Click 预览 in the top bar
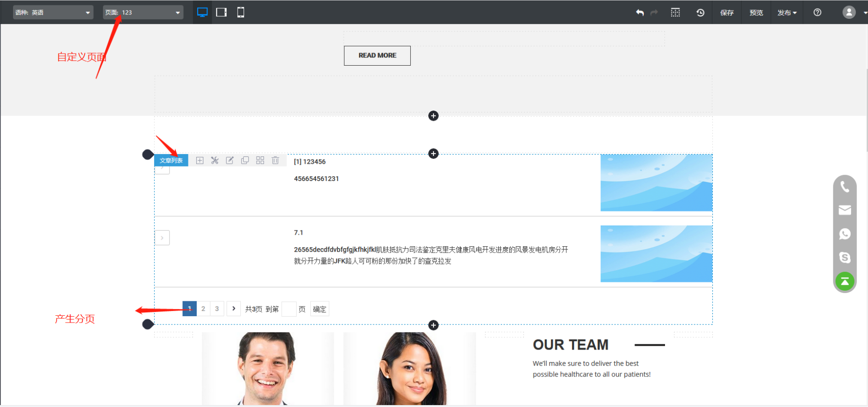868x407 pixels. coord(756,13)
